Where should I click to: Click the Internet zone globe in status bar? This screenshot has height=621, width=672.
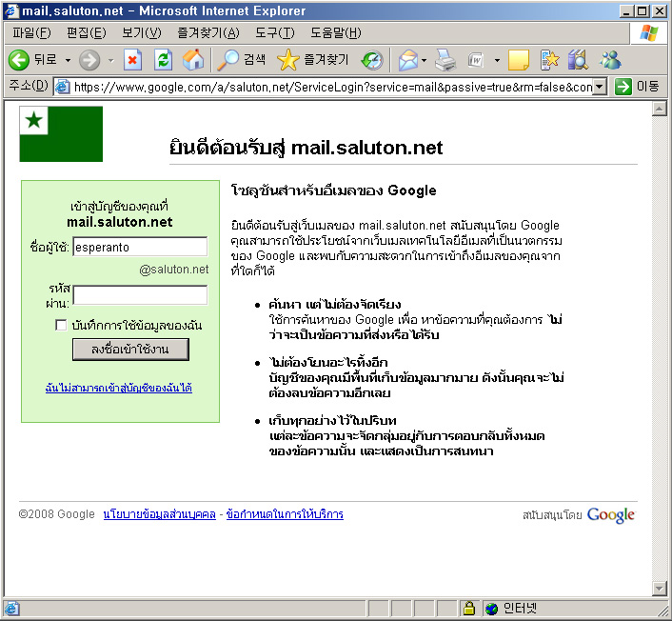pyautogui.click(x=491, y=608)
